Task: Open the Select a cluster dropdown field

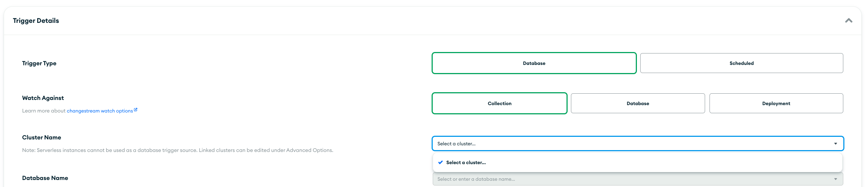Action: [627, 143]
